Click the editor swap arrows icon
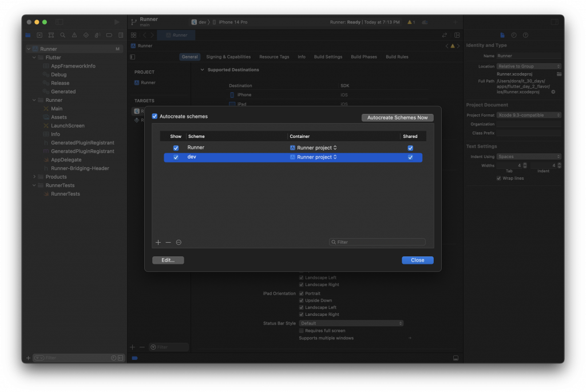This screenshot has width=586, height=392. point(444,35)
